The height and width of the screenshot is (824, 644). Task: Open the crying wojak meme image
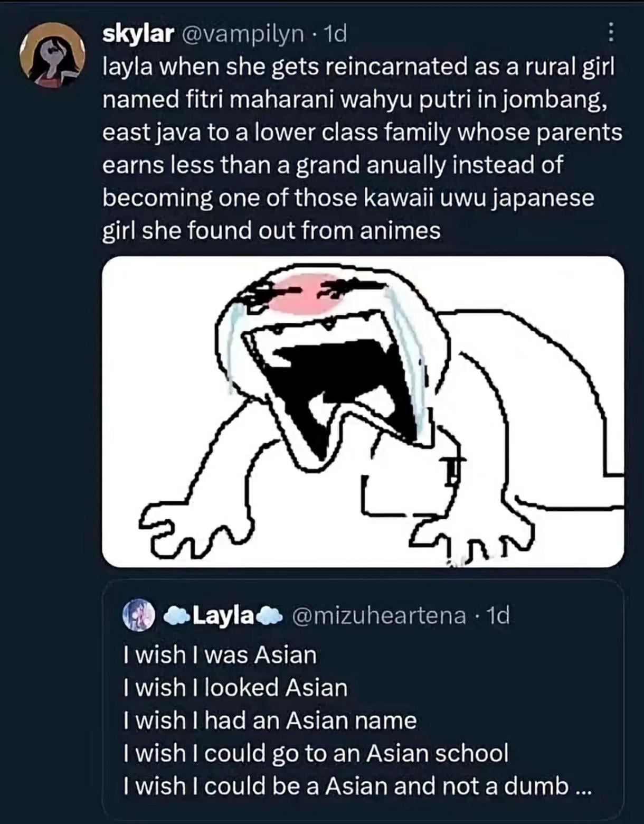pos(363,412)
